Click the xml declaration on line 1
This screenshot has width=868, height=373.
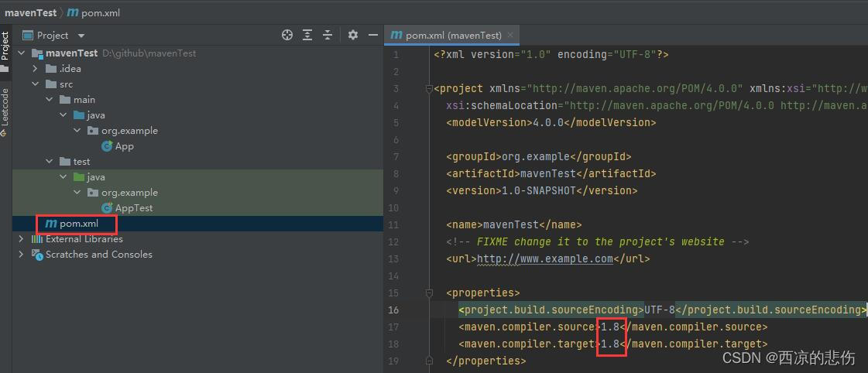[551, 55]
